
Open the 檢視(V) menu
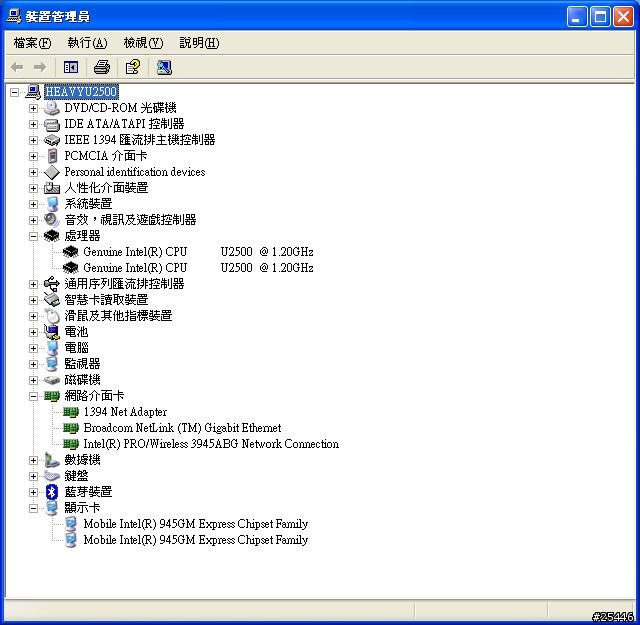[x=143, y=42]
